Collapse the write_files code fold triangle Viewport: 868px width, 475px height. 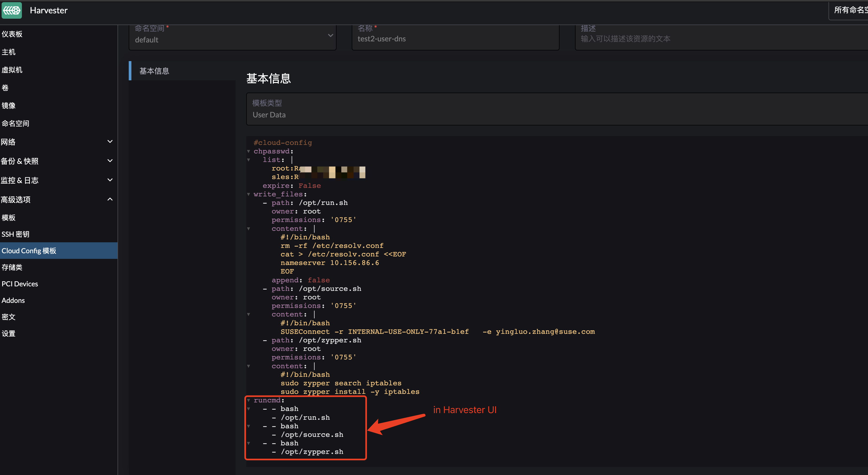click(249, 194)
